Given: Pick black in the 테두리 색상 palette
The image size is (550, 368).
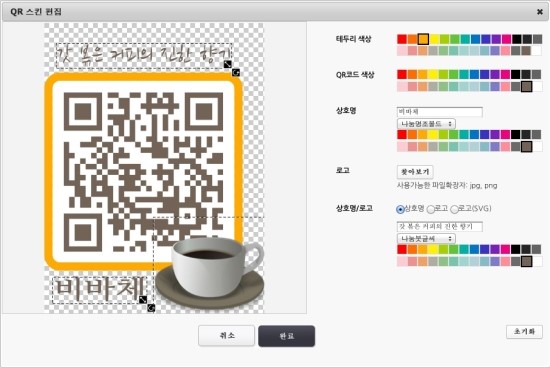Looking at the screenshot, I should click(516, 39).
